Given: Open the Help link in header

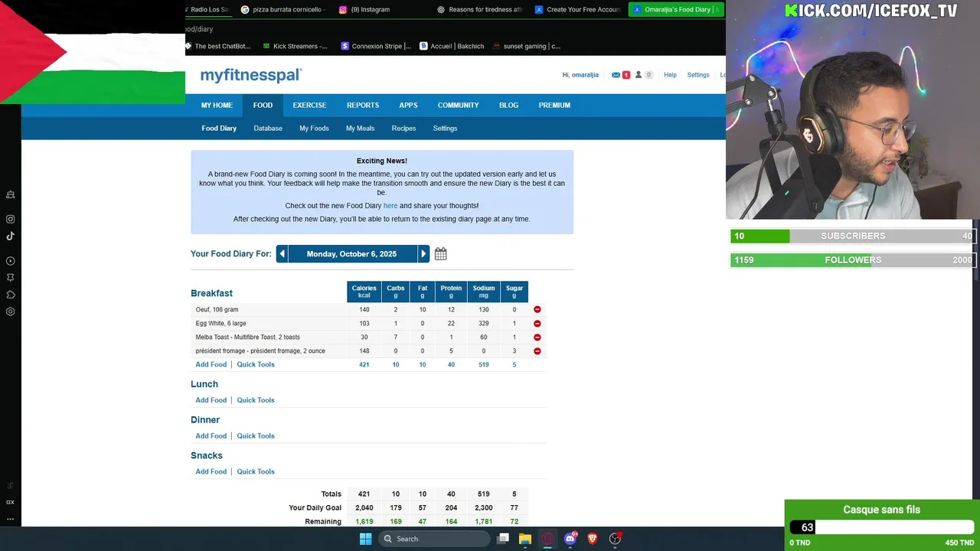Looking at the screenshot, I should pos(670,75).
